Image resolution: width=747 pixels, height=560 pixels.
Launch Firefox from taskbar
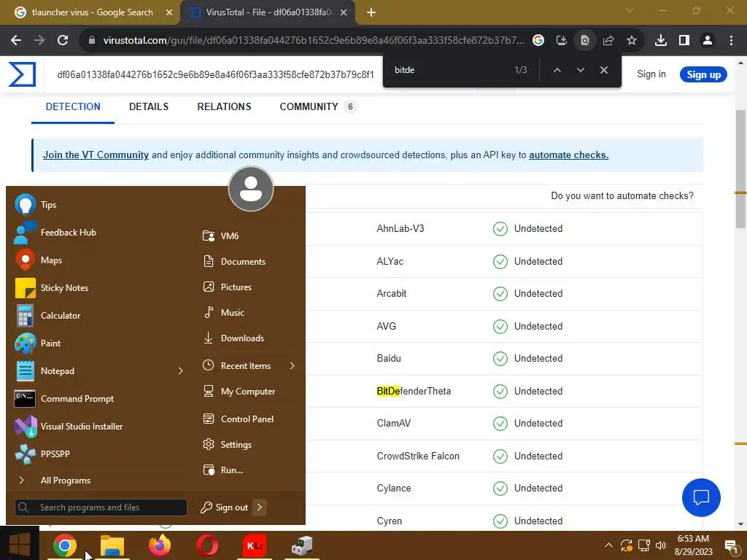160,545
